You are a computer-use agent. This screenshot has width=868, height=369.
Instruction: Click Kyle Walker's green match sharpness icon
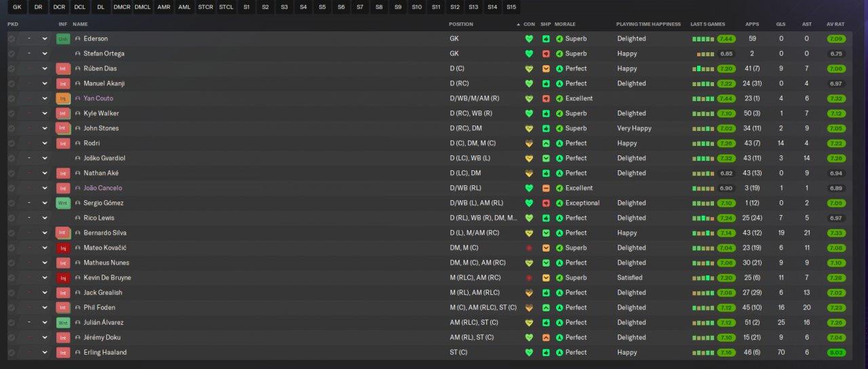546,113
